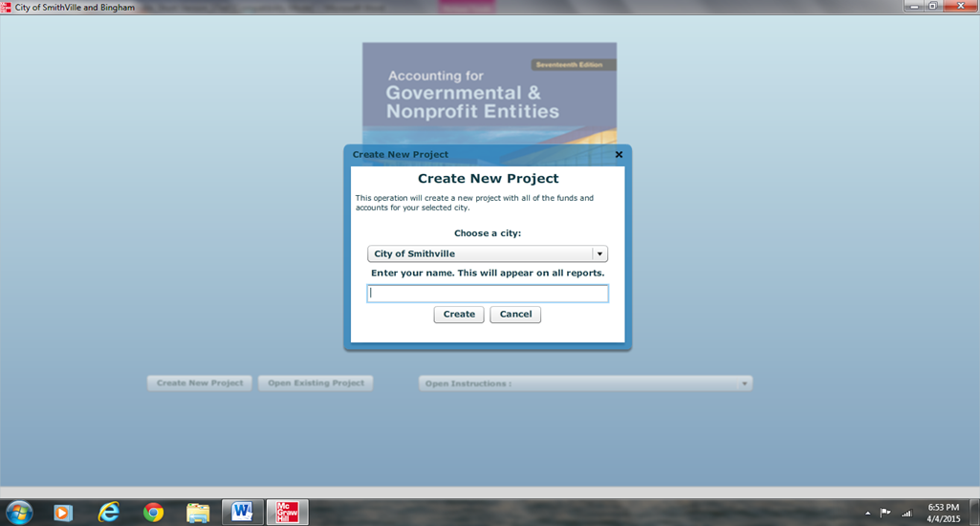Click the textbook cover image
This screenshot has width=980, height=526.
(489, 91)
